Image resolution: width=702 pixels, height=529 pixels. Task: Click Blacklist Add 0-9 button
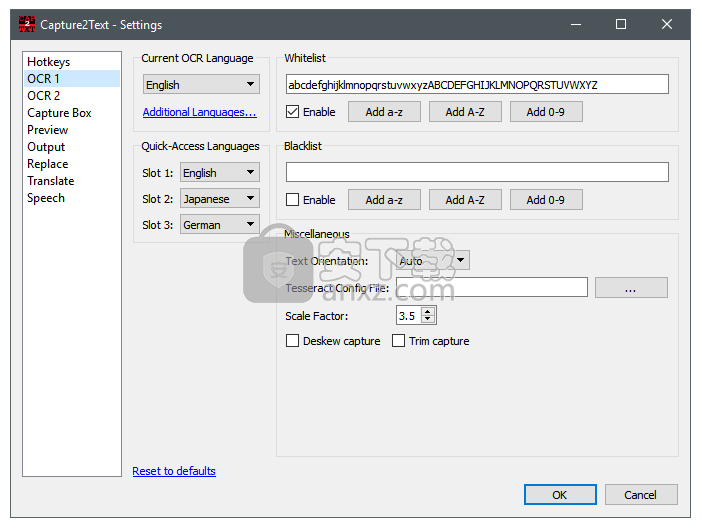click(546, 200)
